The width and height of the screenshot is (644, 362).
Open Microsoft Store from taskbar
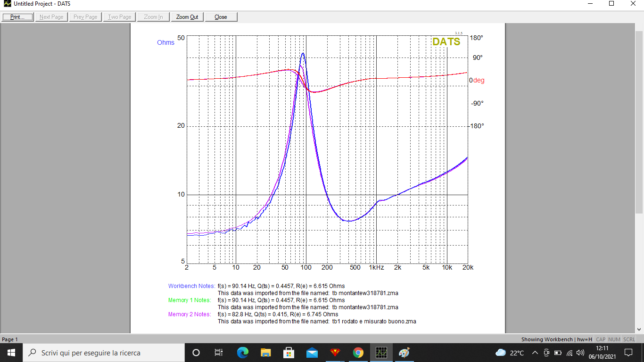(289, 353)
